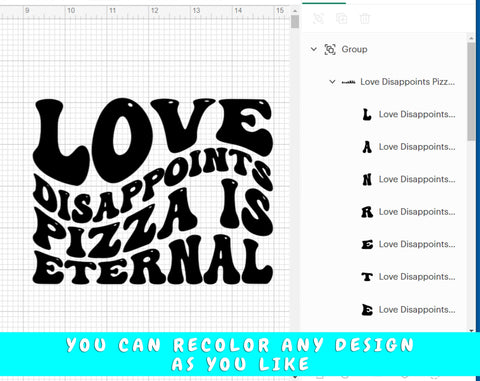Click the Group layer icon
480x381 pixels.
coord(330,49)
